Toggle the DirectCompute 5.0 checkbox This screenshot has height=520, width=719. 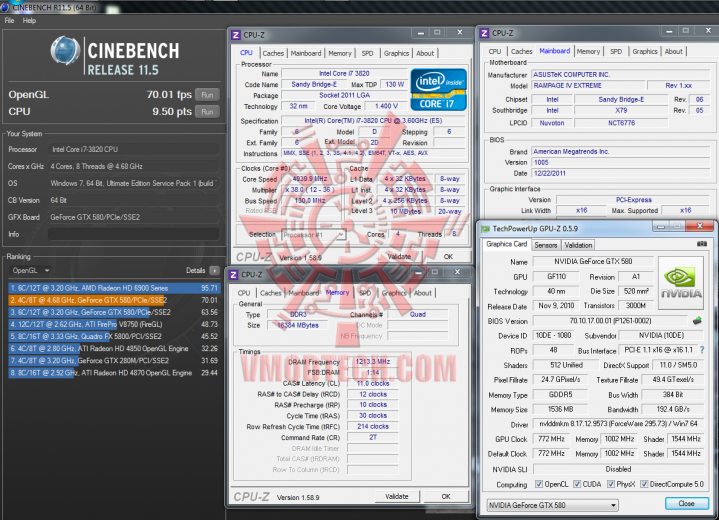[x=644, y=484]
